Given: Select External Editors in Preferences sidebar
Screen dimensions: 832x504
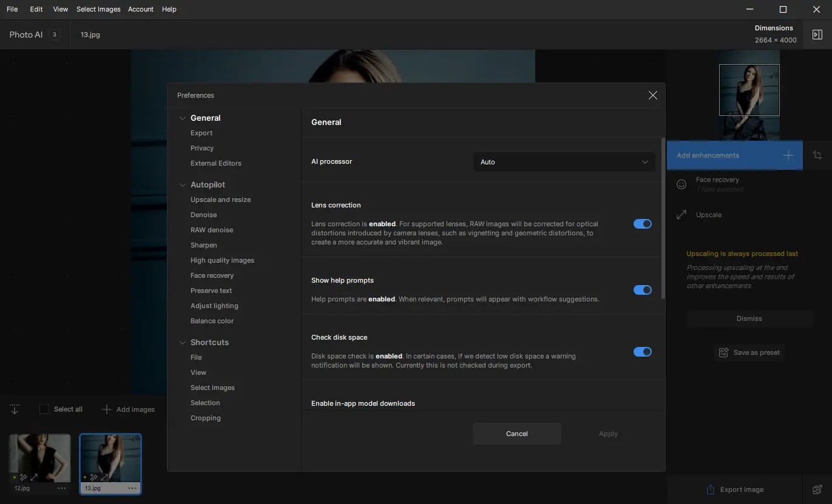Looking at the screenshot, I should 216,163.
